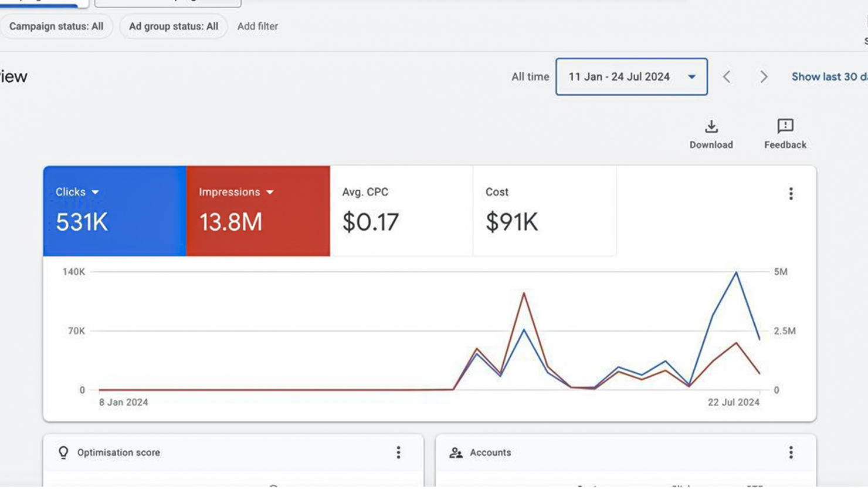Select the Avg. CPC metric tile

click(x=401, y=211)
